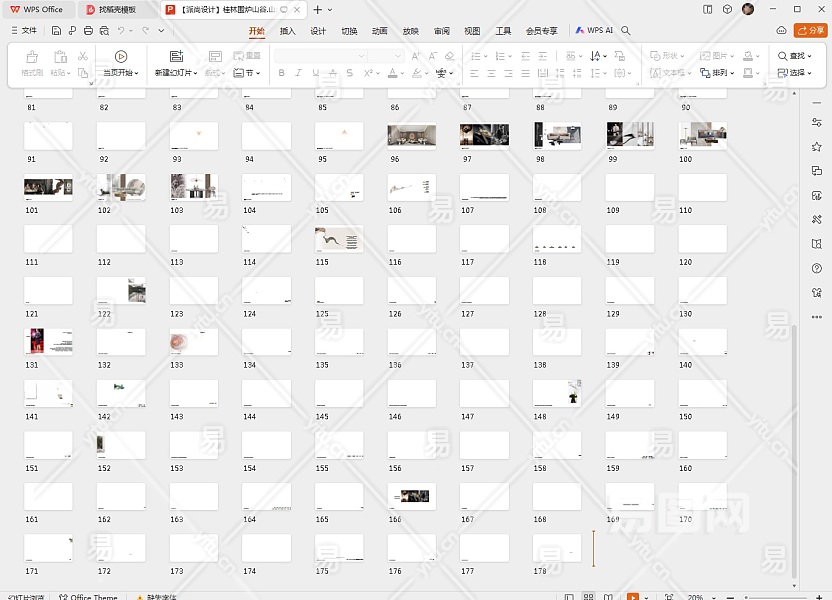Click the print icon in the quick access bar
The width and height of the screenshot is (832, 600).
click(x=89, y=31)
